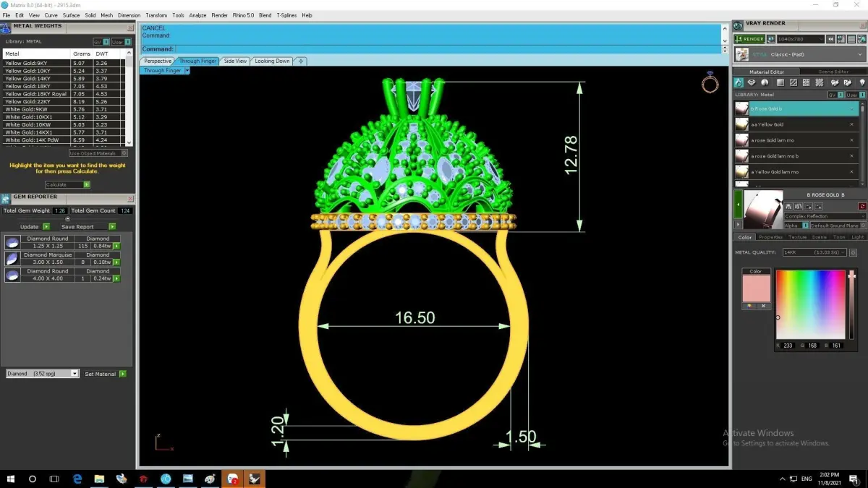Open Microsoft Edge from the taskbar
Screen dimensions: 868x488
(77, 479)
